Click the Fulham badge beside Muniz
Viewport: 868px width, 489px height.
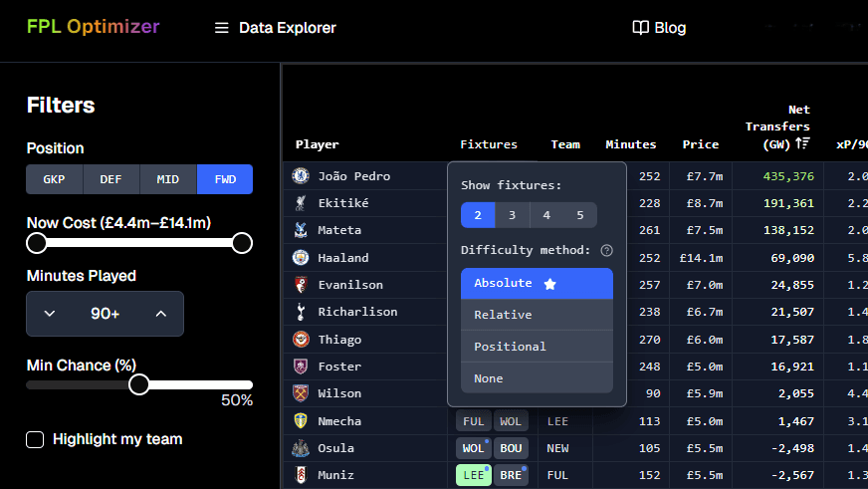(301, 475)
